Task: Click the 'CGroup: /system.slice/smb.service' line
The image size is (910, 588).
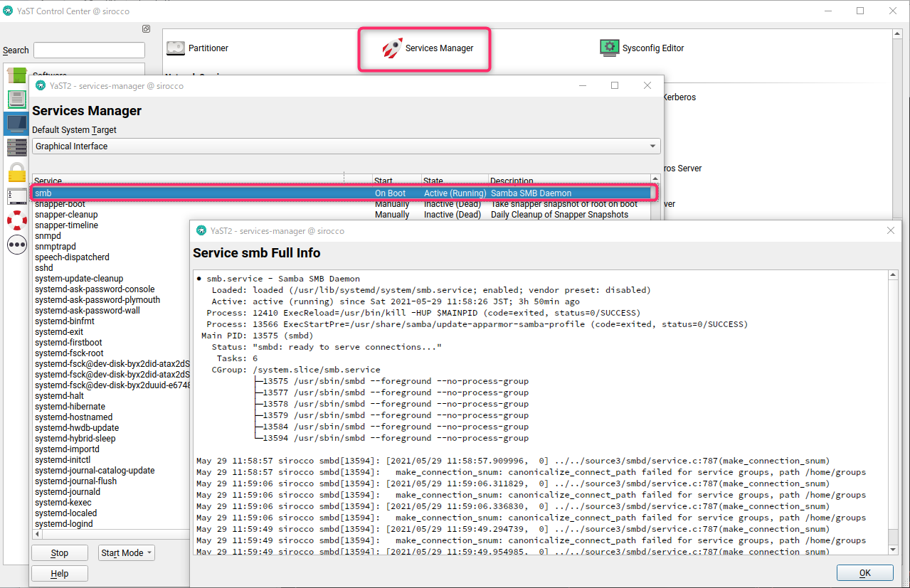Action: click(x=296, y=370)
